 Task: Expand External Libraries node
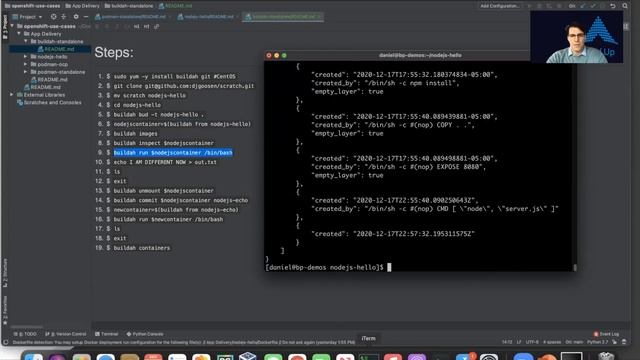click(12, 95)
